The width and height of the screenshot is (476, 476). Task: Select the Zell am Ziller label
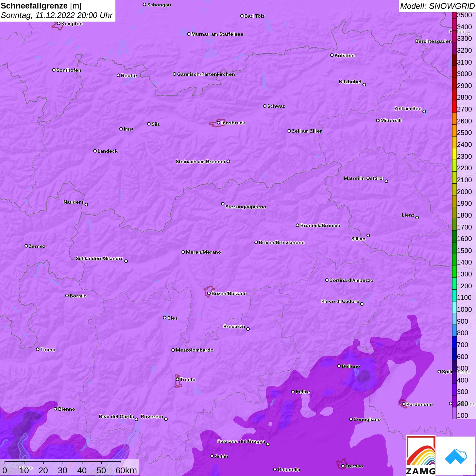[x=307, y=131]
